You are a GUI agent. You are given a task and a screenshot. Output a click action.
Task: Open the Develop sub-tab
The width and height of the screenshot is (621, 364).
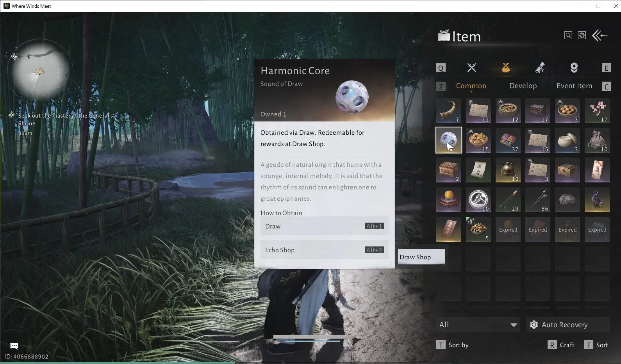[523, 86]
